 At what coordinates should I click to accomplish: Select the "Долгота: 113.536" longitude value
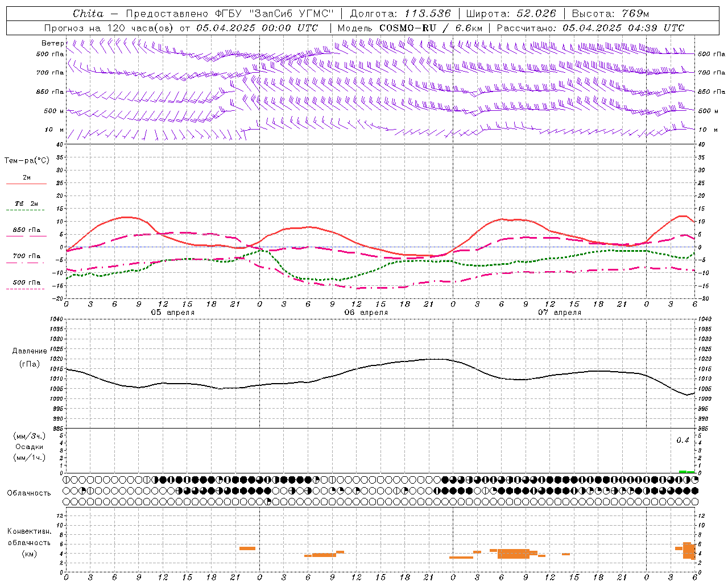(400, 14)
